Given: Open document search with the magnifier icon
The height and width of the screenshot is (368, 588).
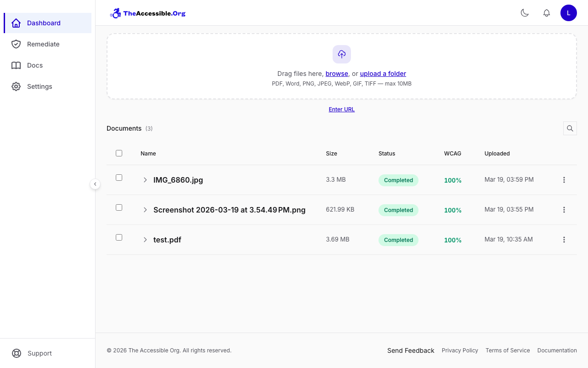Looking at the screenshot, I should tap(570, 128).
